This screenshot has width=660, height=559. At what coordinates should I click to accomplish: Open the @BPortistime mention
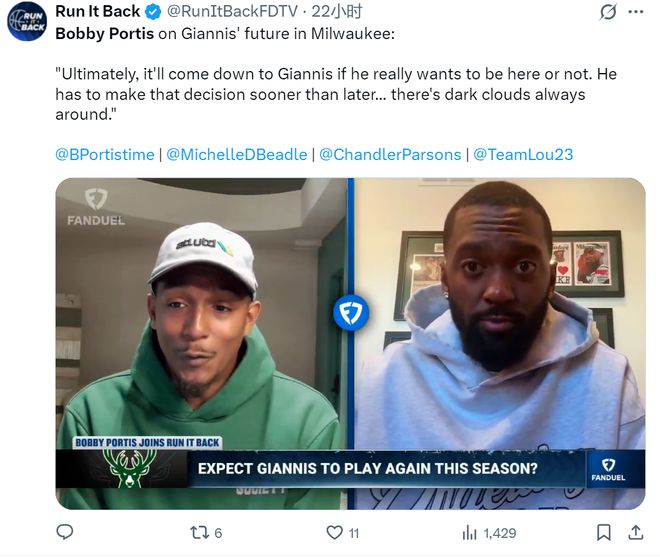[105, 154]
